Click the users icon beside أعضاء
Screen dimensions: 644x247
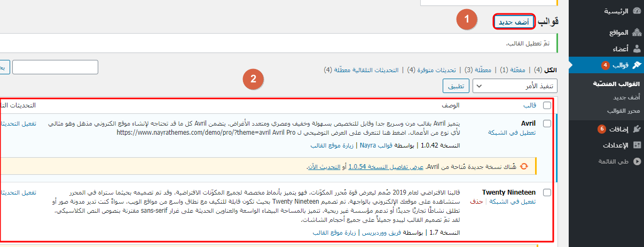pyautogui.click(x=637, y=49)
